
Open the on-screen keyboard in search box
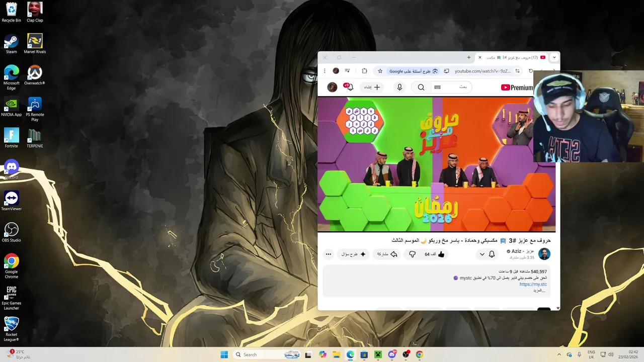(x=437, y=87)
